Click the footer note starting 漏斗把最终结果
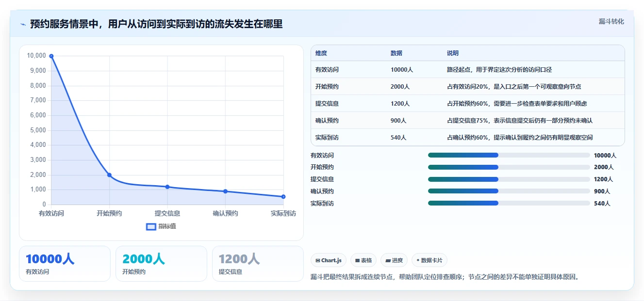 [x=445, y=277]
